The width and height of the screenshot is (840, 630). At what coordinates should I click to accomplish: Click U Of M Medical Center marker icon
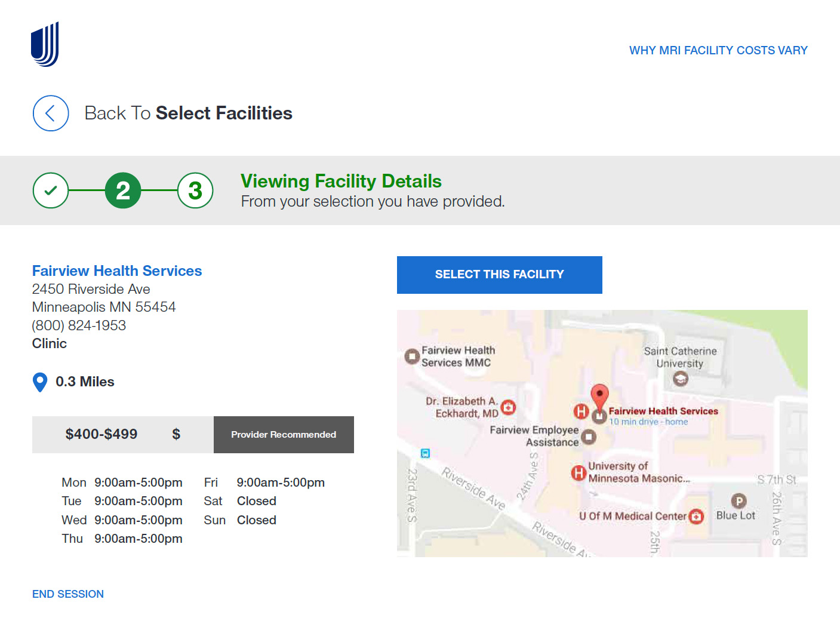(696, 517)
